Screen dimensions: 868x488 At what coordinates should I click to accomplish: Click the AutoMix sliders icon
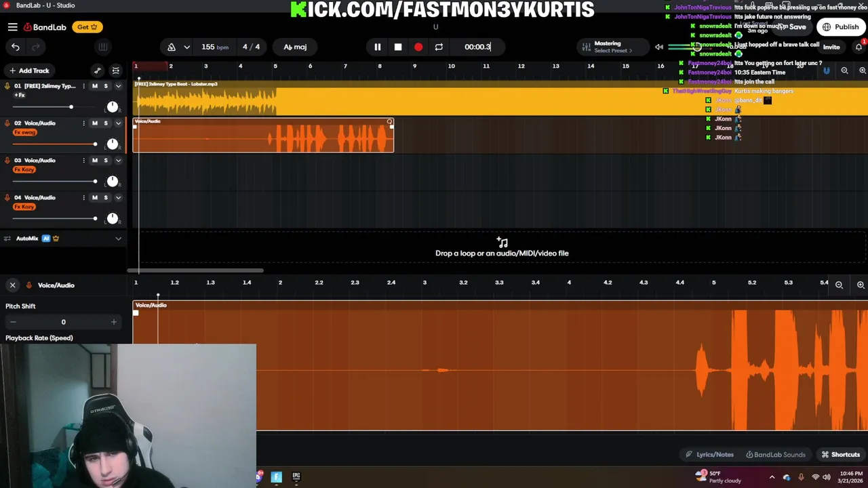[7, 239]
